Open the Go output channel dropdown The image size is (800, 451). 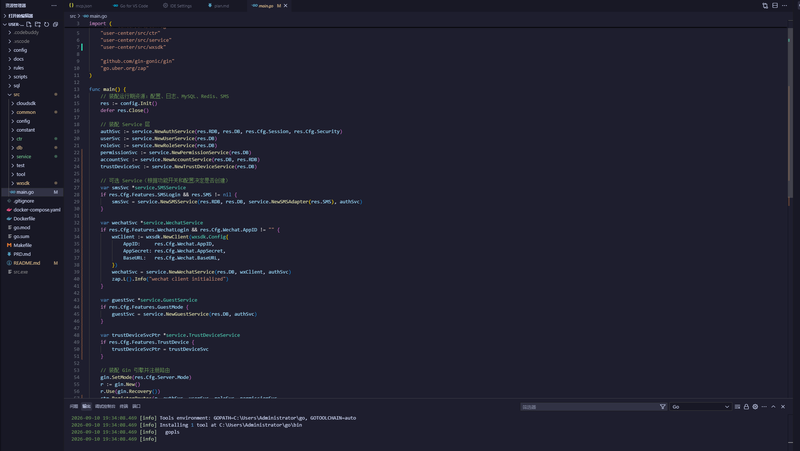pyautogui.click(x=701, y=407)
